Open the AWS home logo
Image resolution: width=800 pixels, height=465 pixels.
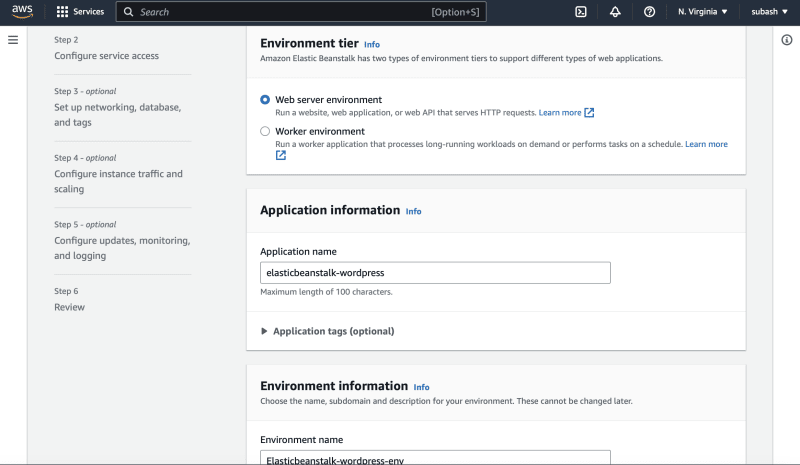(22, 11)
